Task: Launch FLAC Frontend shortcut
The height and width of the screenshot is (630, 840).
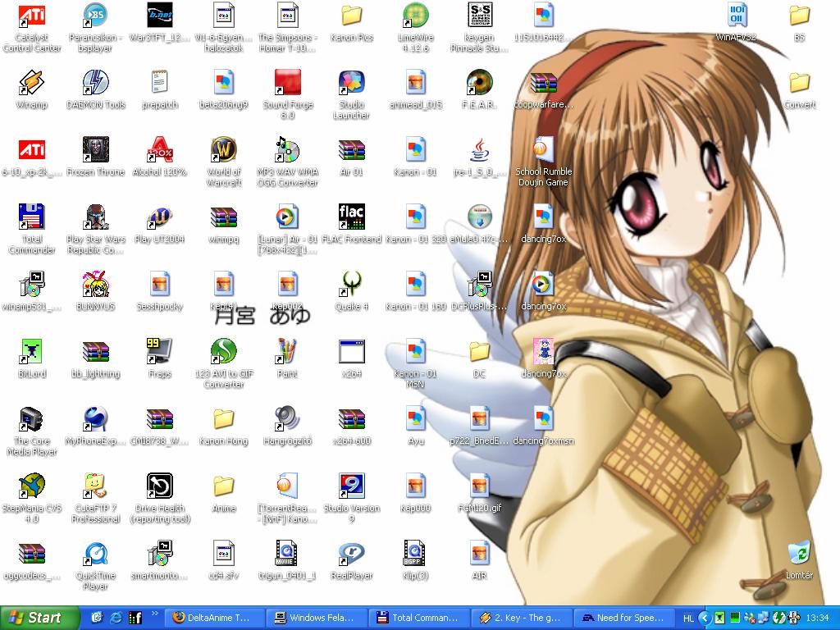Action: point(351,217)
